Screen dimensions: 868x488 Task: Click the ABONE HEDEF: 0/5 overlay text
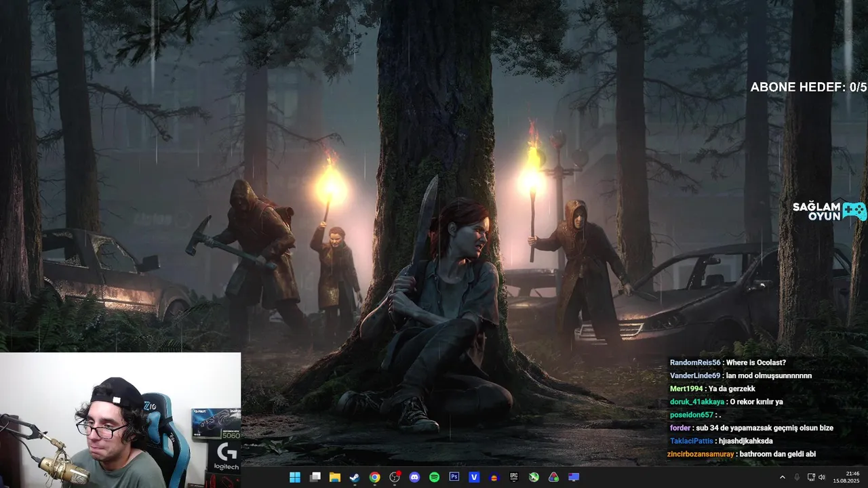[808, 87]
